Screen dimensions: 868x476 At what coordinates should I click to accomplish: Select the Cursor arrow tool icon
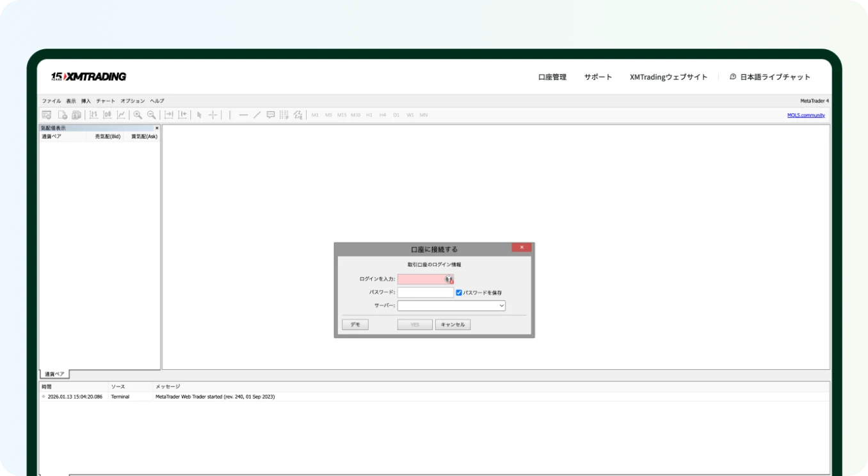pyautogui.click(x=198, y=115)
